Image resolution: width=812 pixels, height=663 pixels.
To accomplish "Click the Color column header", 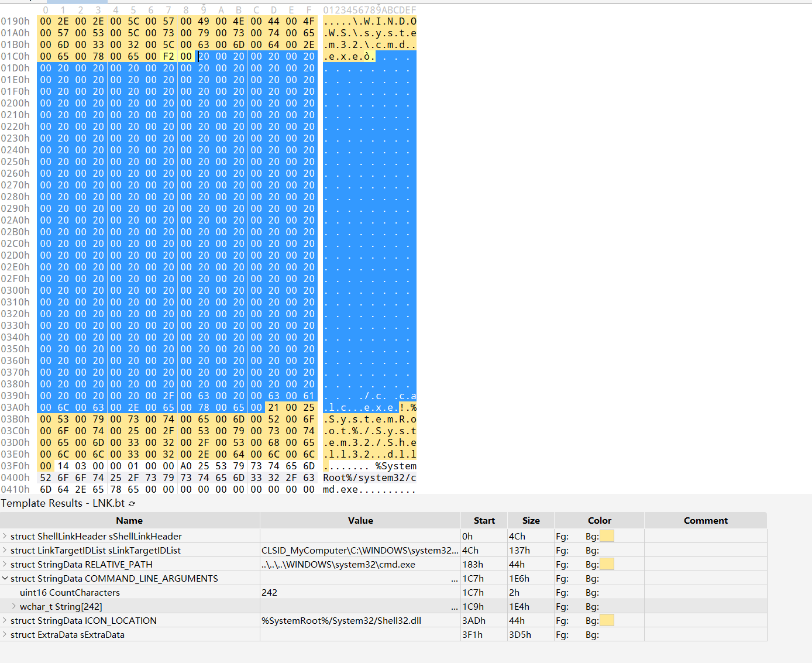I will [x=599, y=520].
